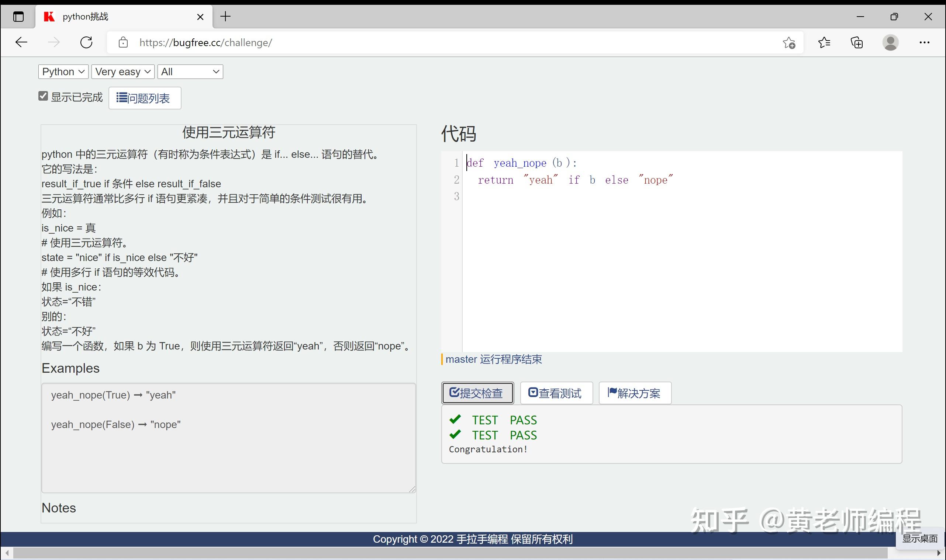Open the settings and more menu
The image size is (946, 560).
(x=924, y=42)
